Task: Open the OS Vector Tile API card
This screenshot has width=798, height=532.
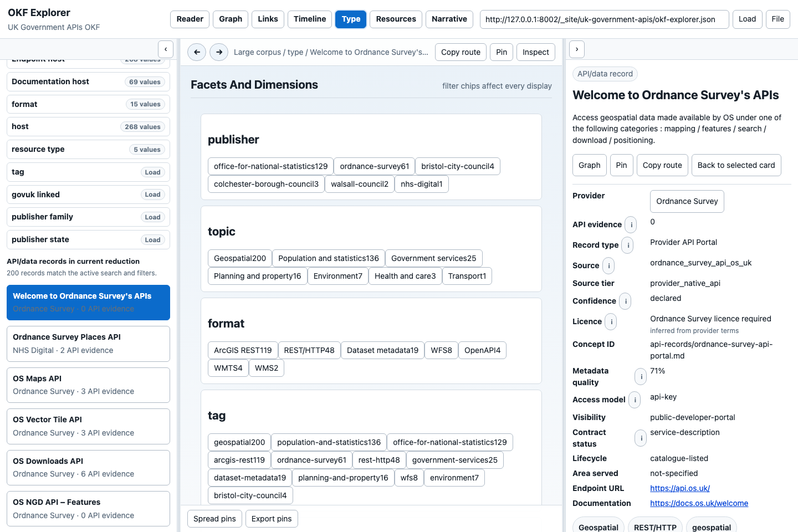Action: [88, 426]
